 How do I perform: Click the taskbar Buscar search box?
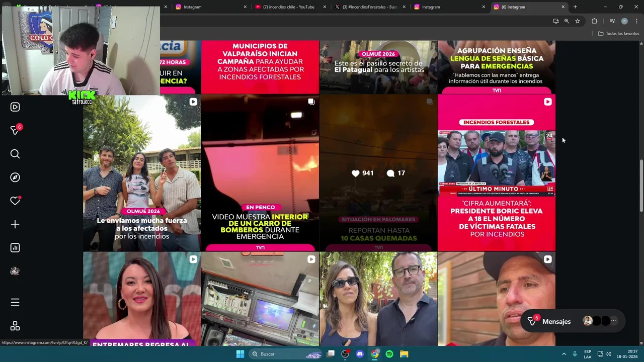pyautogui.click(x=286, y=354)
